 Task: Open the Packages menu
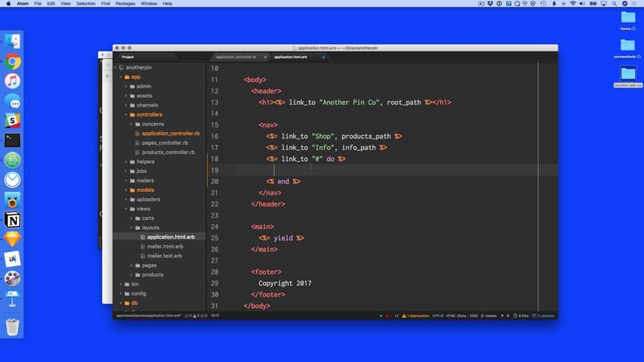pos(124,4)
